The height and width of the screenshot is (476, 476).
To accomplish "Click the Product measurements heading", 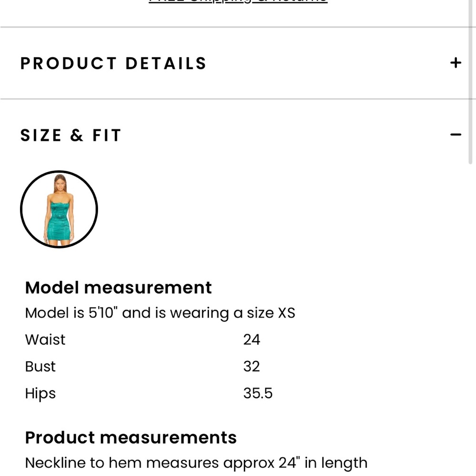I will [130, 437].
